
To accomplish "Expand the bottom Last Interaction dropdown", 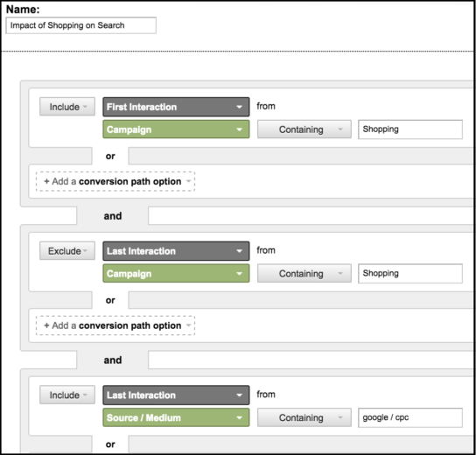I will click(x=176, y=395).
